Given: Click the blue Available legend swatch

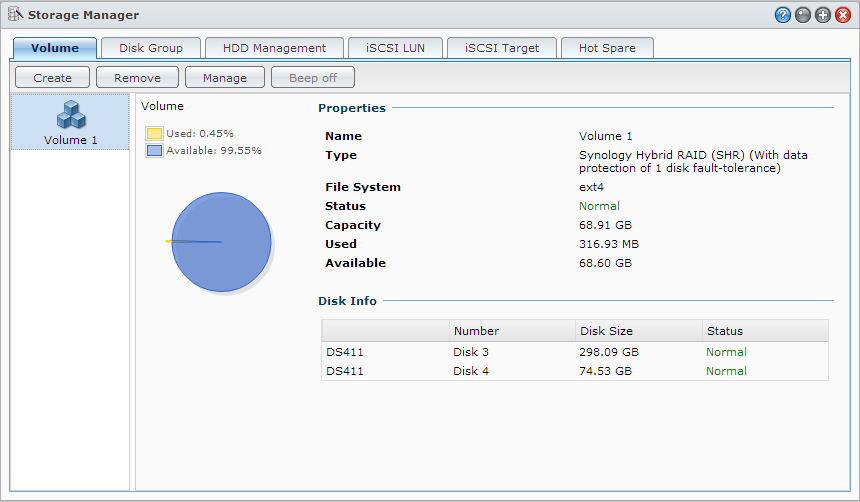Looking at the screenshot, I should click(x=154, y=150).
